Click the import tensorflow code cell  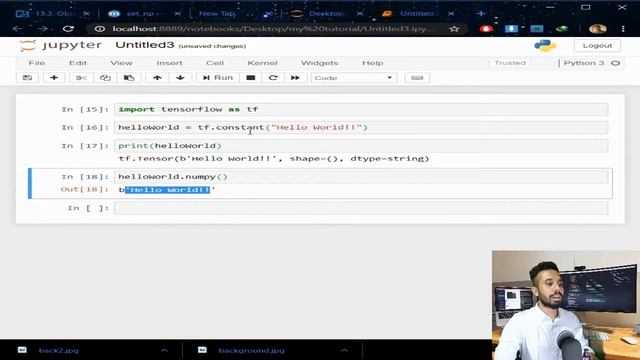coord(361,109)
